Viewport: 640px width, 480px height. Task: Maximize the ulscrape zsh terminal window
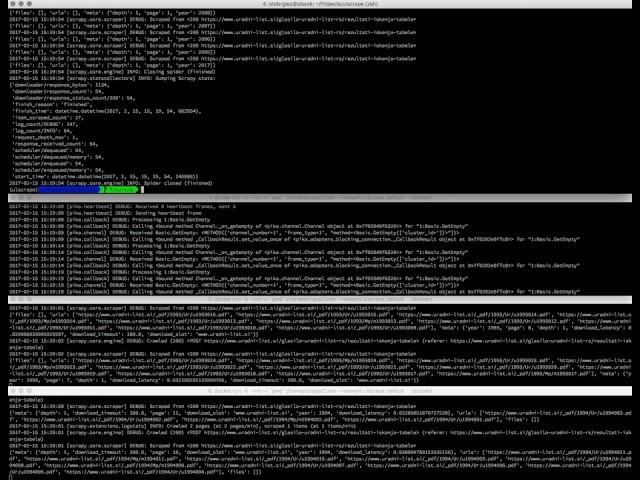click(x=29, y=4)
